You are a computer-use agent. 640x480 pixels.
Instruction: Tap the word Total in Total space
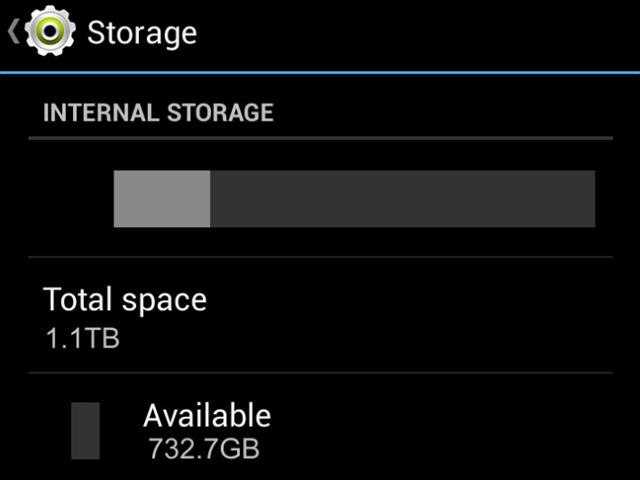point(78,299)
